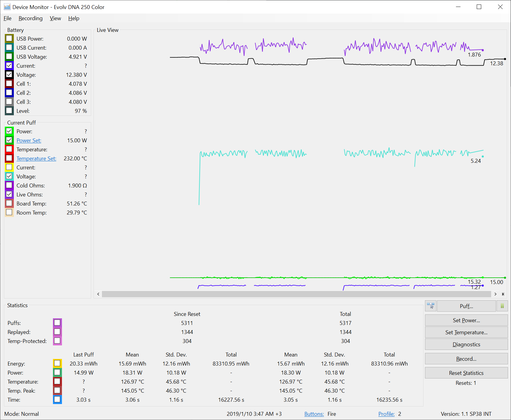Enable the Board Temp graph checkbox
This screenshot has width=511, height=420.
(9, 203)
